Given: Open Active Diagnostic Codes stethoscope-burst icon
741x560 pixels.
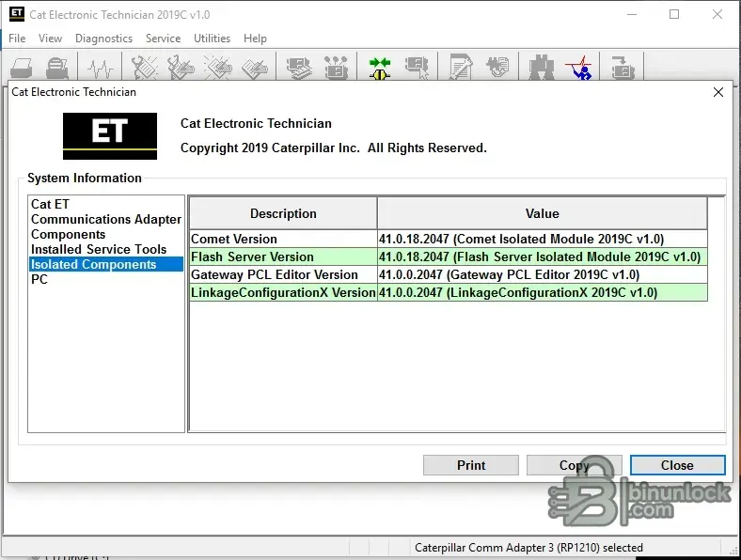Looking at the screenshot, I should [x=144, y=68].
